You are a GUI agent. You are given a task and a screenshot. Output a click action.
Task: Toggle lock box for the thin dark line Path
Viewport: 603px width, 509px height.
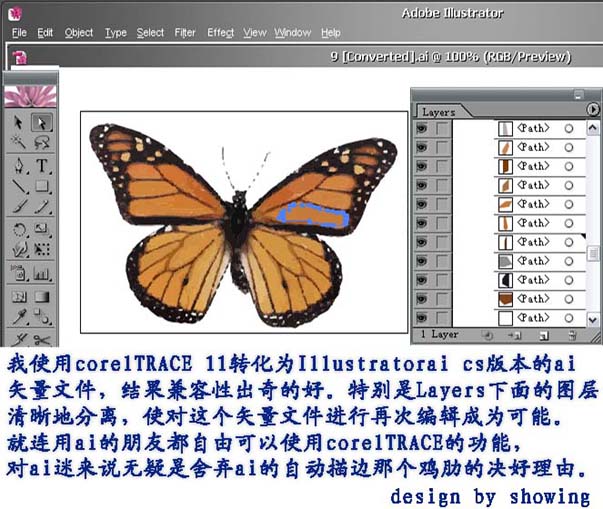[443, 242]
